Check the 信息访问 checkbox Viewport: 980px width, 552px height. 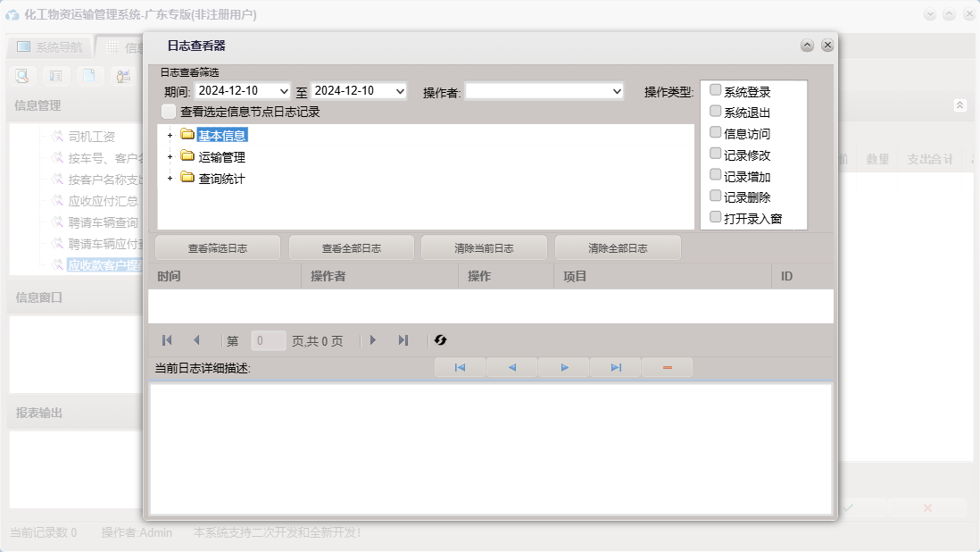(x=716, y=132)
